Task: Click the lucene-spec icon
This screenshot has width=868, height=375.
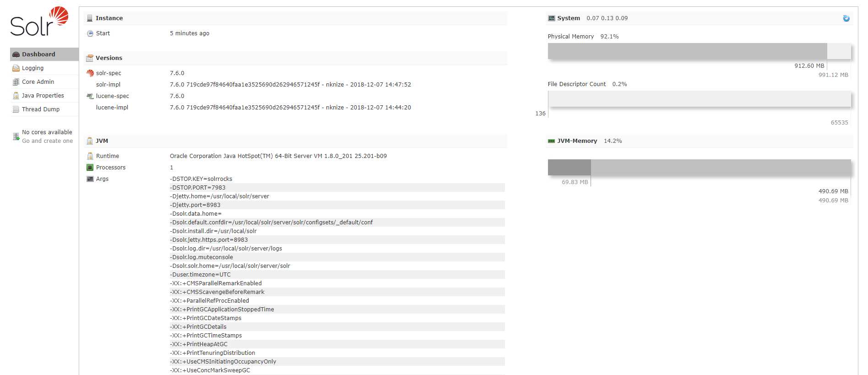Action: click(90, 96)
